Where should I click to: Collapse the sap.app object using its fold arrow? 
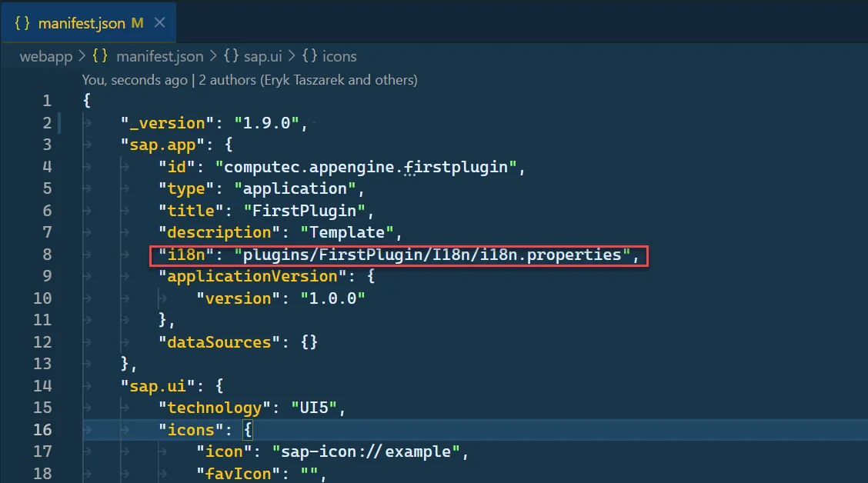69,144
